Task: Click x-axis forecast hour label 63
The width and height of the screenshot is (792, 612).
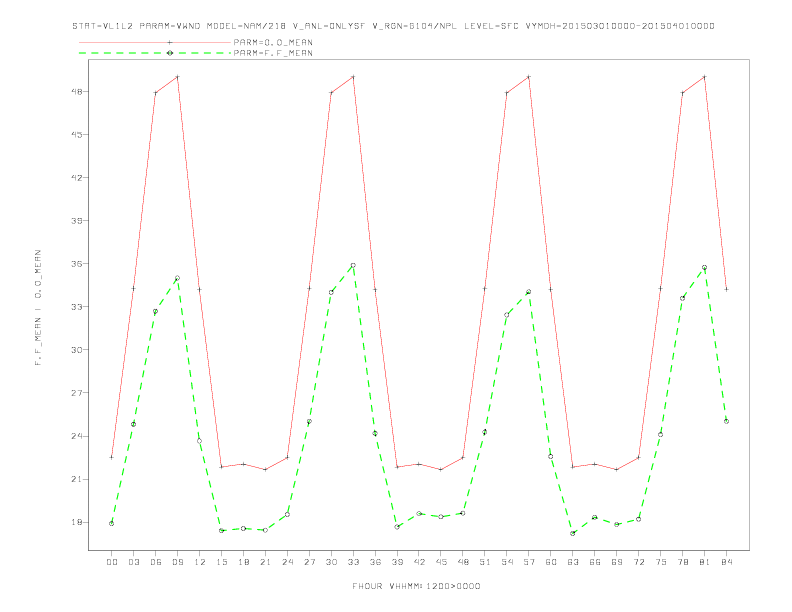Action: (x=573, y=562)
